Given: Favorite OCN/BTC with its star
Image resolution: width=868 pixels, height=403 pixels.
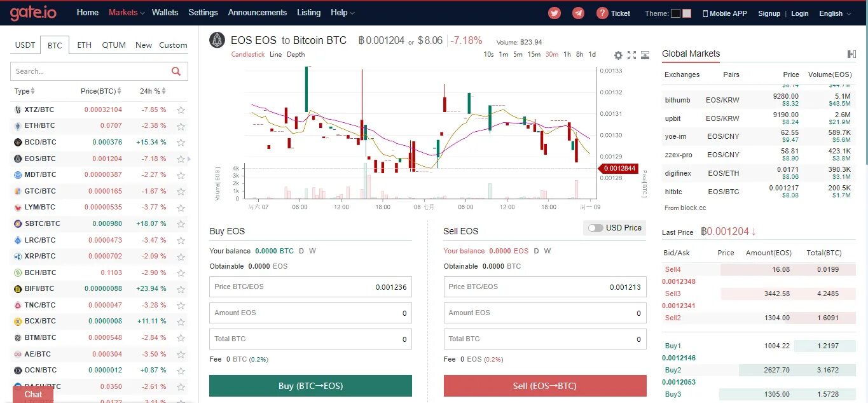Looking at the screenshot, I should (x=181, y=371).
